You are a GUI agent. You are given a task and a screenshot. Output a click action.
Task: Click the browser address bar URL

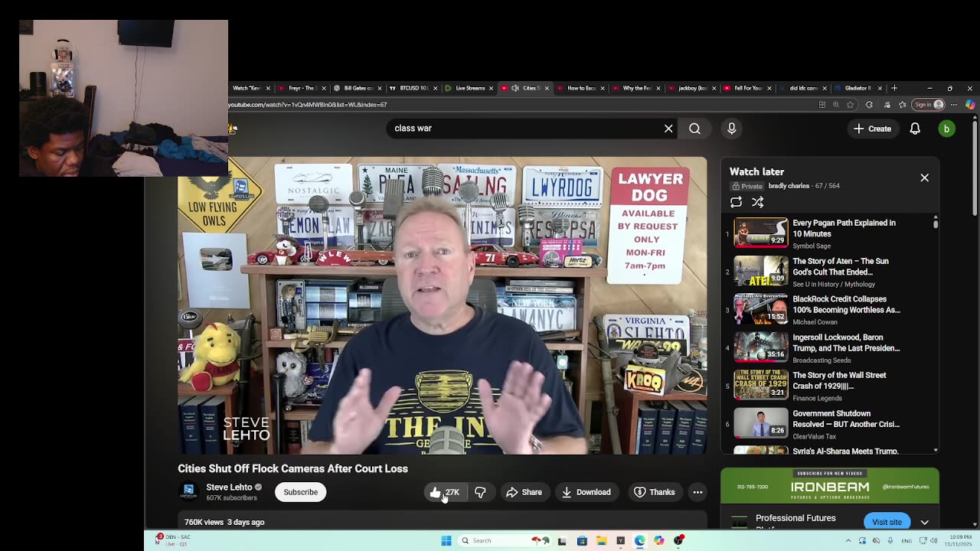pyautogui.click(x=308, y=105)
